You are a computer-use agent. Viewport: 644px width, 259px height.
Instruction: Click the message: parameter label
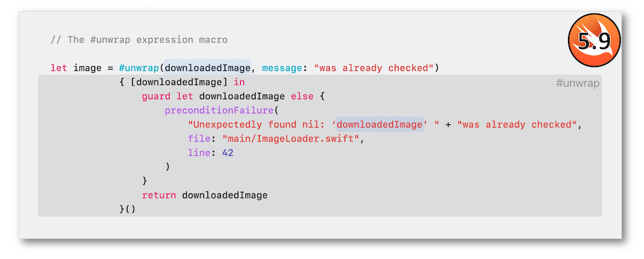coord(285,68)
